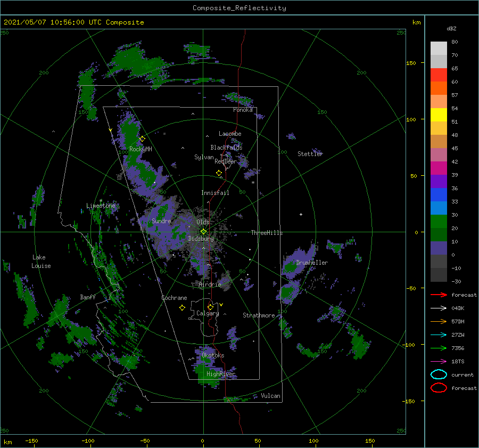Click the Okotoks label
Image resolution: width=479 pixels, height=448 pixels.
tap(213, 355)
